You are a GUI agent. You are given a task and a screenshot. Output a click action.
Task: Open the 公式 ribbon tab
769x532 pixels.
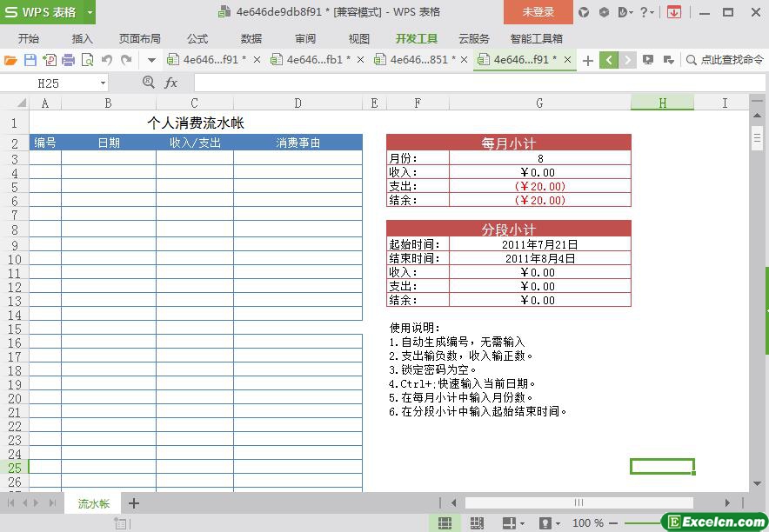(197, 38)
